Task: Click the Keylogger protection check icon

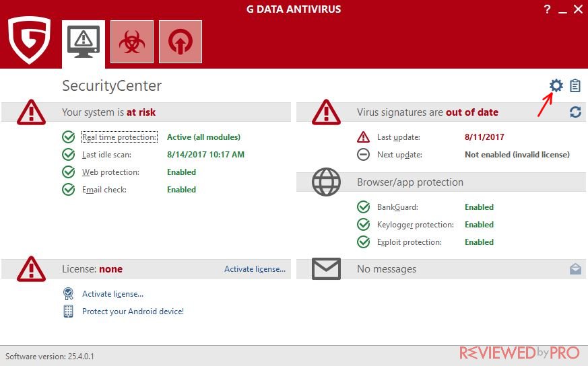Action: pyautogui.click(x=363, y=225)
